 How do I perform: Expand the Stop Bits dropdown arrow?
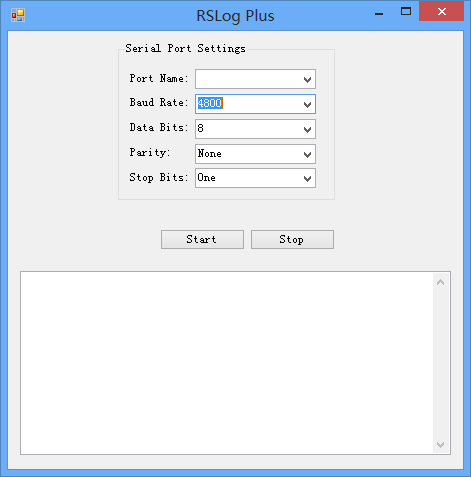(x=307, y=179)
